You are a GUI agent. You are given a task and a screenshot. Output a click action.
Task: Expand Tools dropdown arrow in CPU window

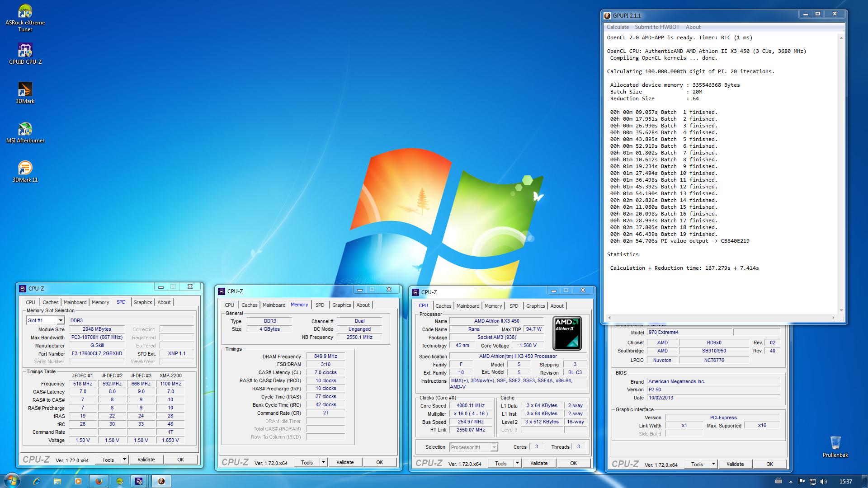tap(517, 463)
